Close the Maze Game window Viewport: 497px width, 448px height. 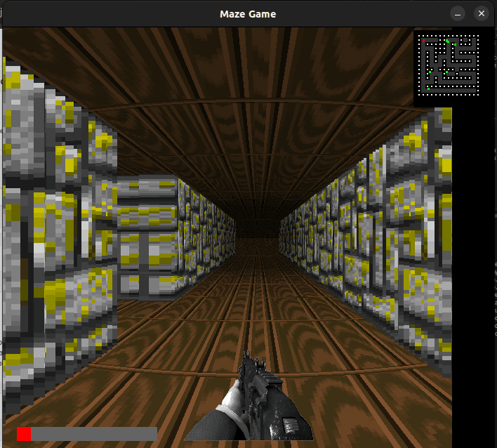pos(481,13)
